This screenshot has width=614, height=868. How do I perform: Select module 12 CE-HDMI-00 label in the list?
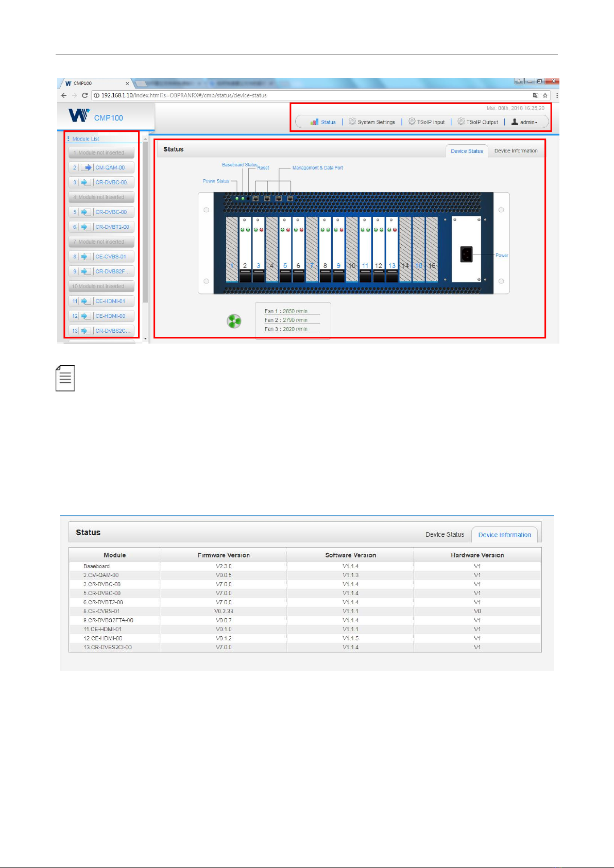pyautogui.click(x=110, y=316)
